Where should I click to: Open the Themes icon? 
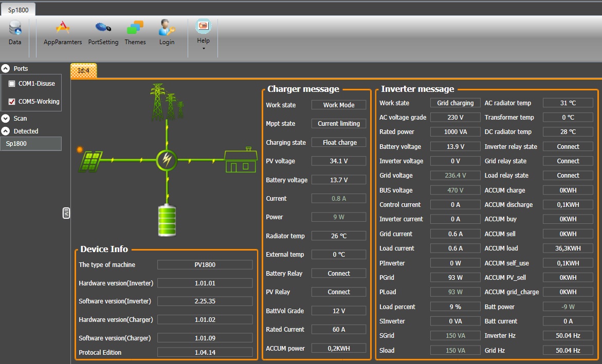pos(135,32)
